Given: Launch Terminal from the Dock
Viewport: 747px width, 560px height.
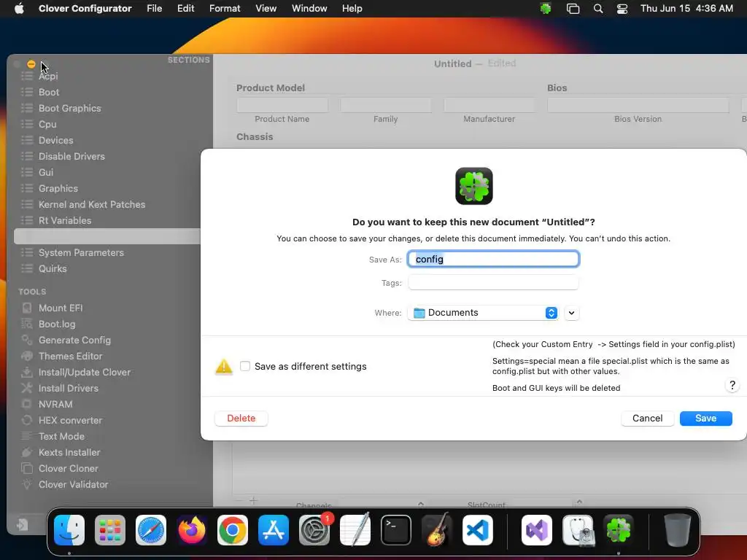Looking at the screenshot, I should [x=396, y=530].
